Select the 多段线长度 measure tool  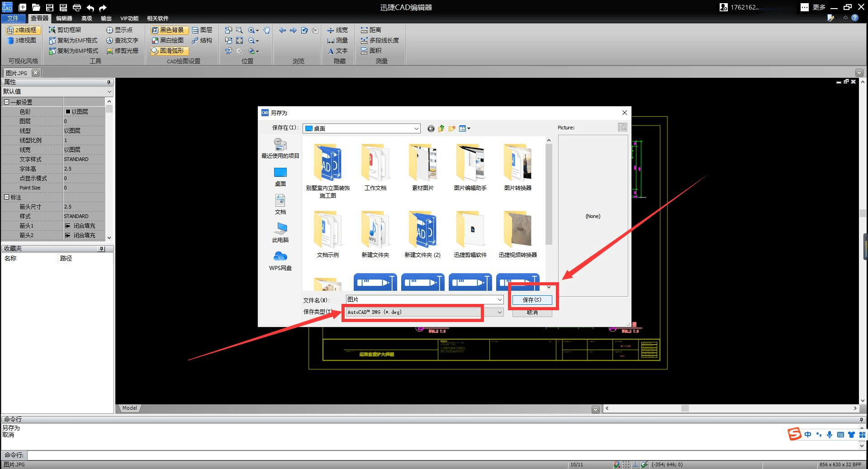tap(380, 40)
